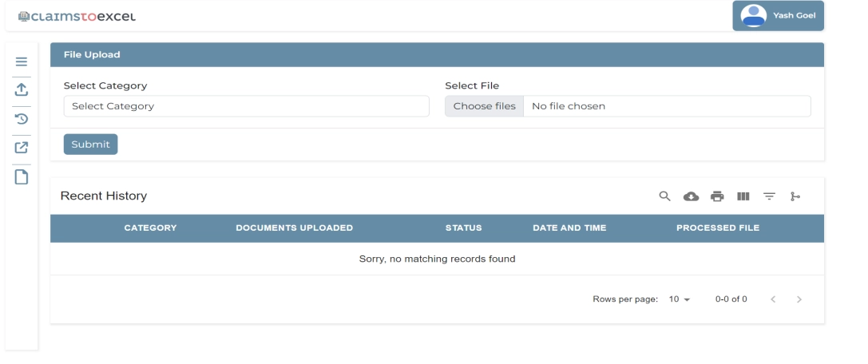Open the hamburger menu in sidebar
This screenshot has width=868, height=364.
click(21, 61)
